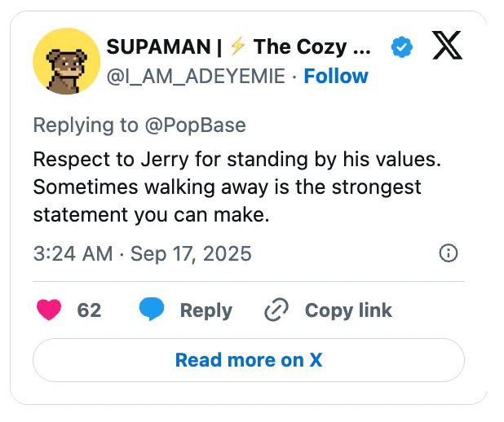This screenshot has height=422, width=504.
Task: Click the chain link icon
Action: 277,310
